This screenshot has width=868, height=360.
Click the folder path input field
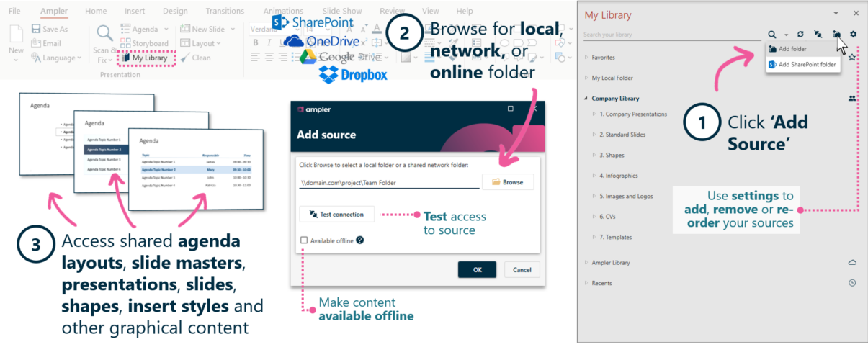coord(389,183)
